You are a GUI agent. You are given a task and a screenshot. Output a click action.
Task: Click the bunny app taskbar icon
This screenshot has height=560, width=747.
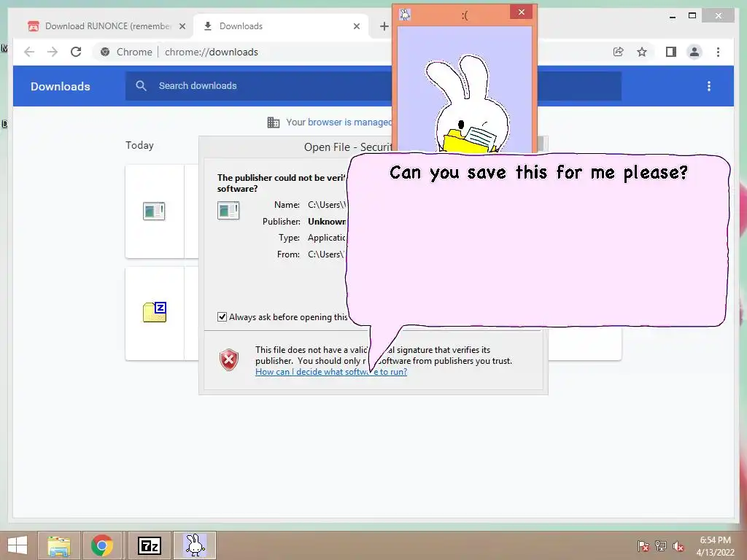click(x=195, y=545)
